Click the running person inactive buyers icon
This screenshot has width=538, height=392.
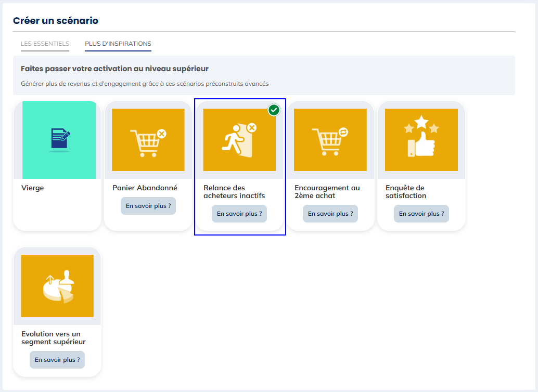[x=239, y=140]
